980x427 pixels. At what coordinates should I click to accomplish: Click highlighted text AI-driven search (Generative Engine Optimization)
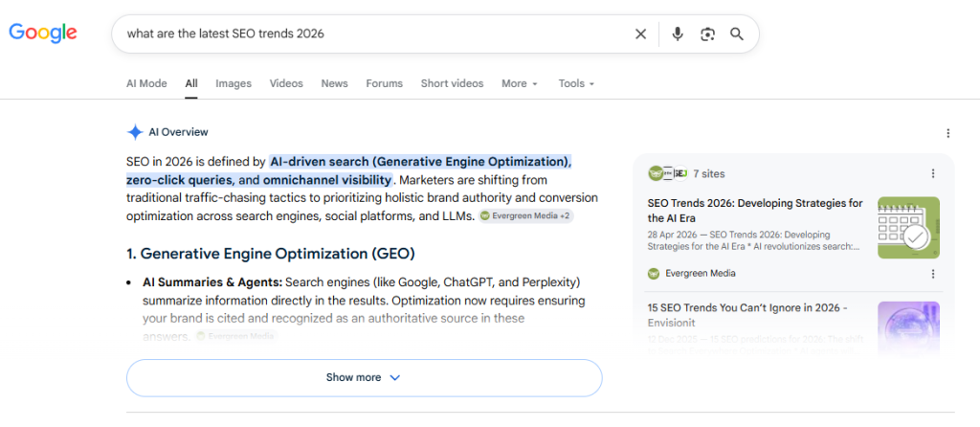pyautogui.click(x=421, y=162)
